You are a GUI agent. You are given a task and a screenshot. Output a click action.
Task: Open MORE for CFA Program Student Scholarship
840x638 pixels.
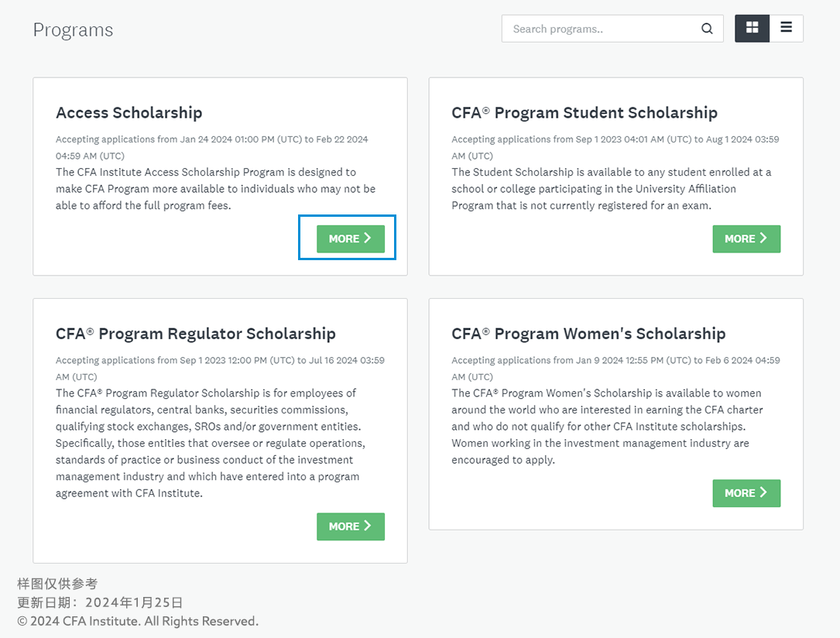tap(746, 239)
